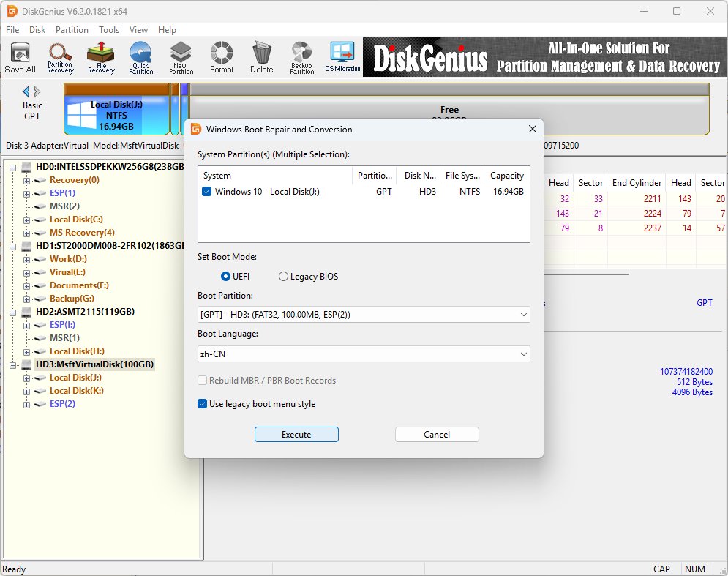Open the Partition menu
728x576 pixels.
(72, 30)
